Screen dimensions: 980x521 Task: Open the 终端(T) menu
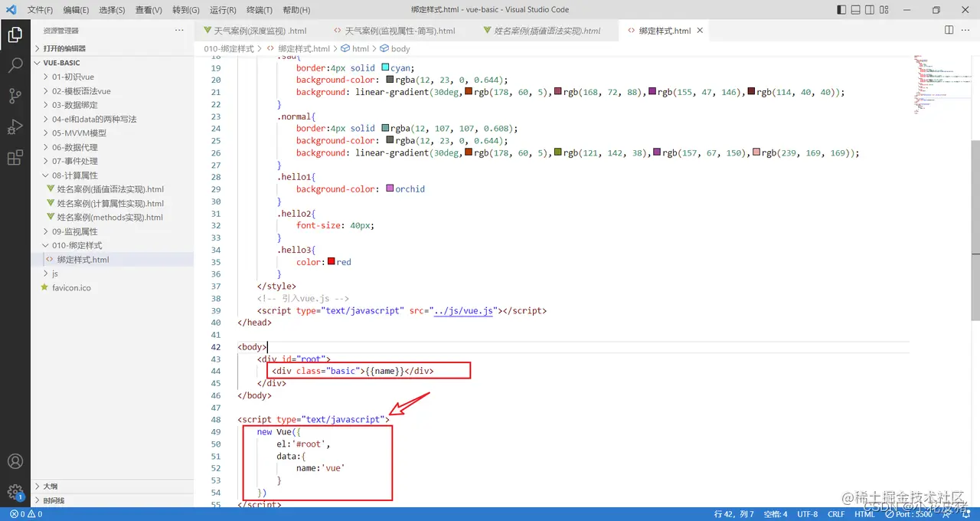pyautogui.click(x=260, y=10)
